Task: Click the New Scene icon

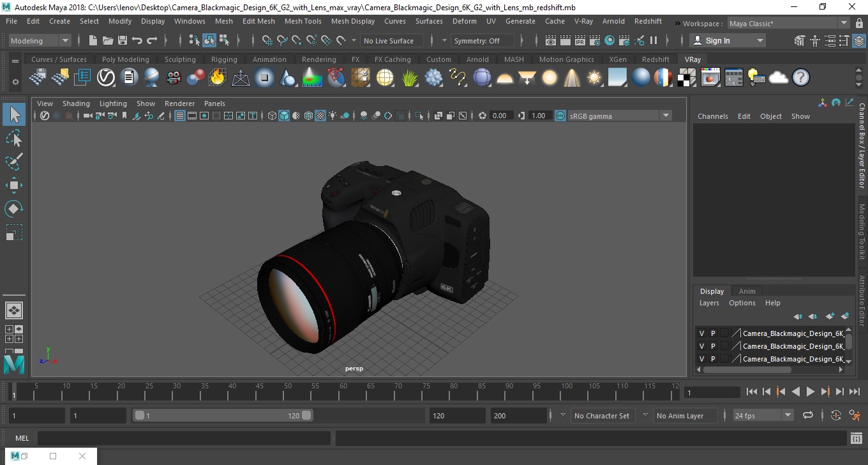Action: coord(93,40)
